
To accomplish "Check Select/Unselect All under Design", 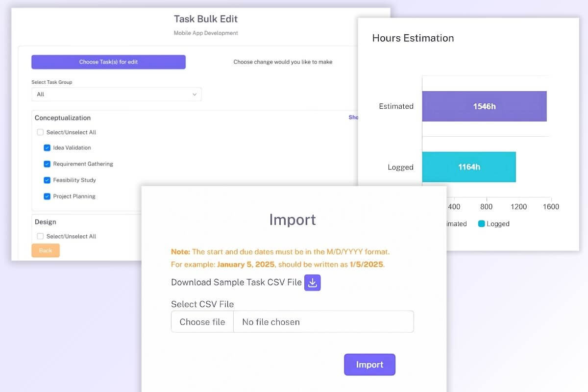I will coord(40,236).
